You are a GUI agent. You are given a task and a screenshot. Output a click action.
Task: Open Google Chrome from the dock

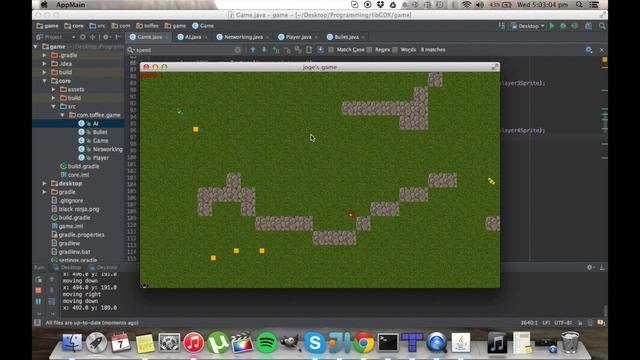click(363, 342)
